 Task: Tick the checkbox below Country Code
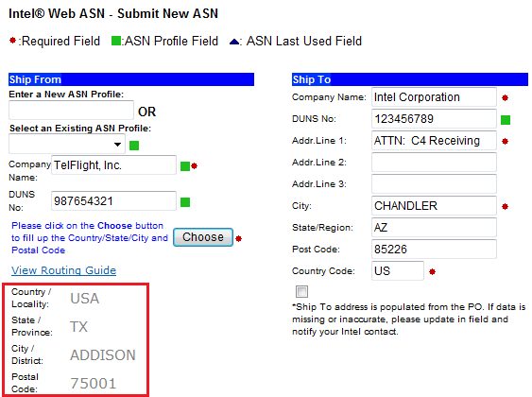[x=301, y=291]
